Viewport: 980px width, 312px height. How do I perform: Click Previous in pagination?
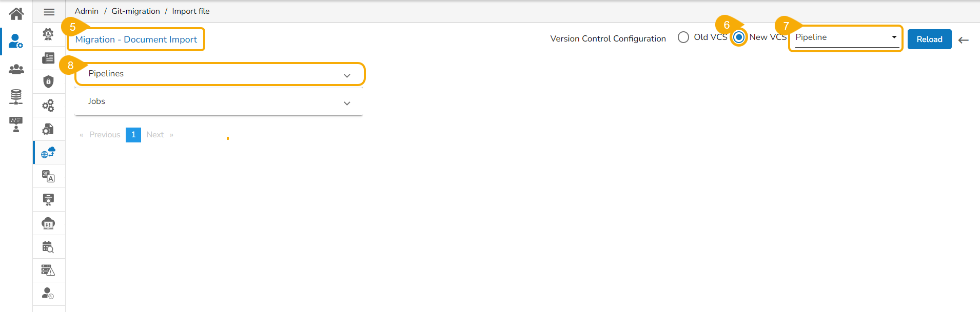pos(105,135)
